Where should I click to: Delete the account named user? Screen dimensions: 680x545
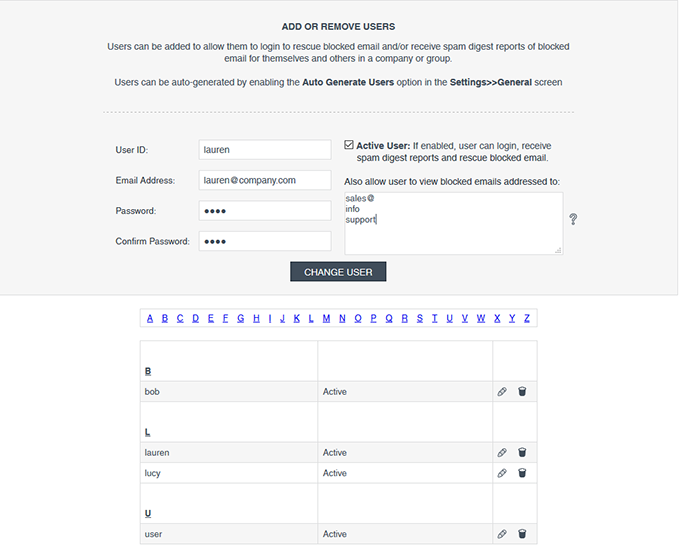pyautogui.click(x=522, y=534)
